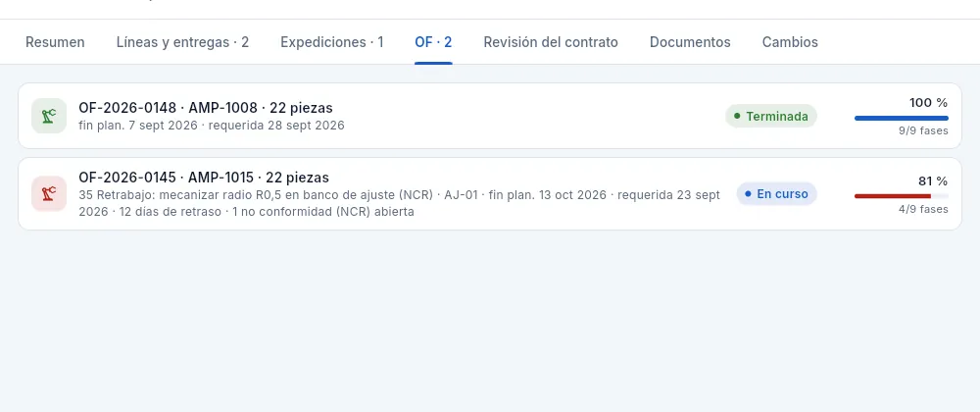Open the Expediciones tab
This screenshot has height=412, width=980.
[332, 42]
